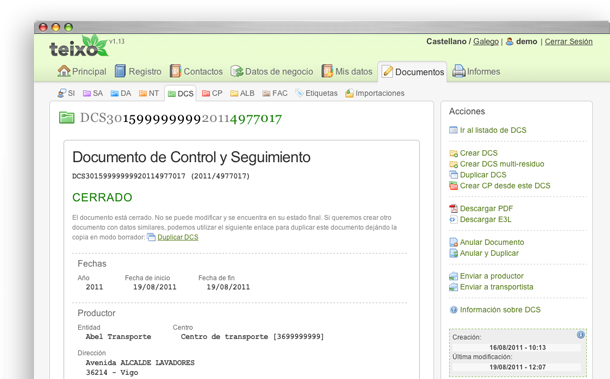Image resolution: width=610 pixels, height=379 pixels.
Task: Click the icon beside Anular Documento
Action: 453,242
